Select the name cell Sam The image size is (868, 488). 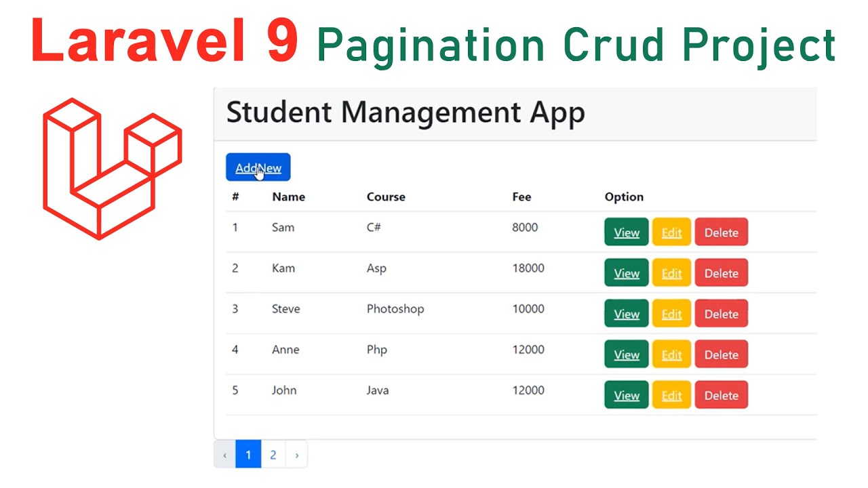(x=283, y=227)
